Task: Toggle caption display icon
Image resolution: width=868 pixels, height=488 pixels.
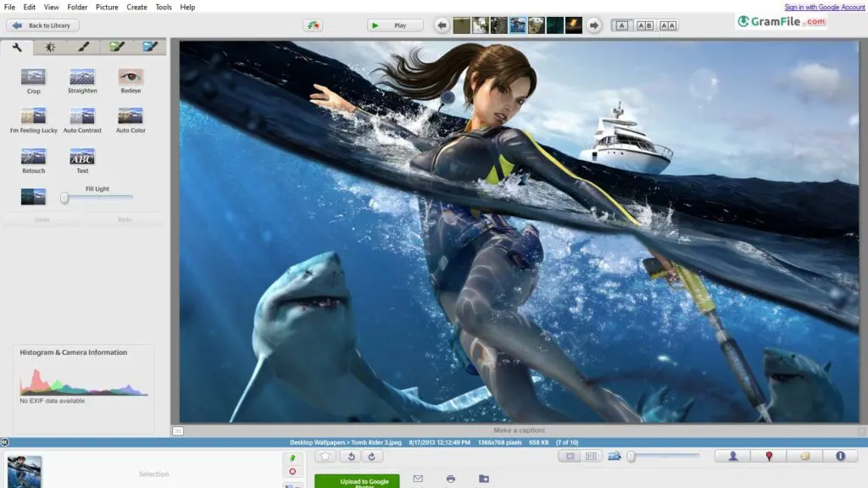Action: pyautogui.click(x=178, y=430)
